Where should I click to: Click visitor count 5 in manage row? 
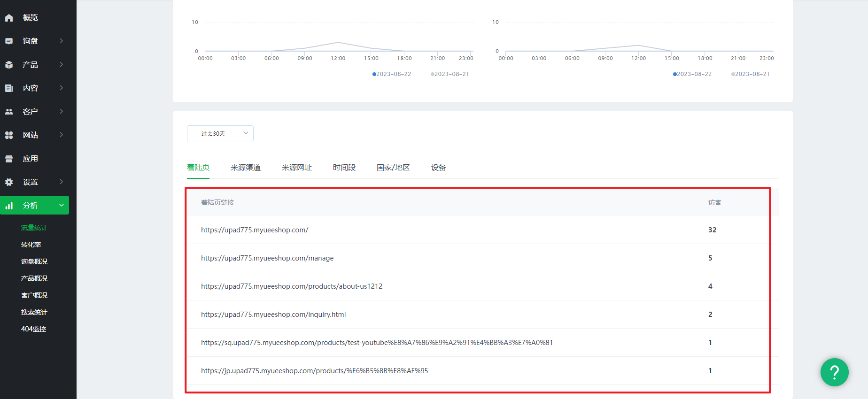710,258
